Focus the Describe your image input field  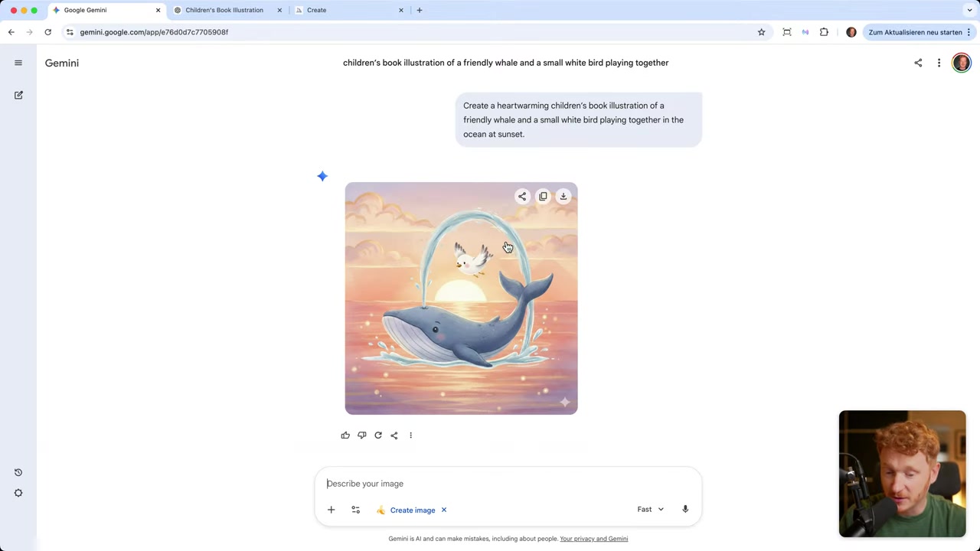(x=508, y=484)
